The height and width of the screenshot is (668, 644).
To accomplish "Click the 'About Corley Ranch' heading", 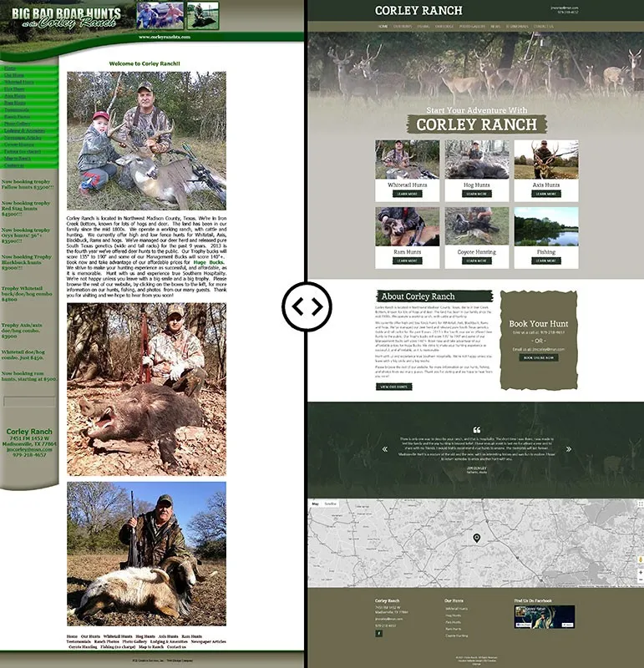I will [418, 296].
